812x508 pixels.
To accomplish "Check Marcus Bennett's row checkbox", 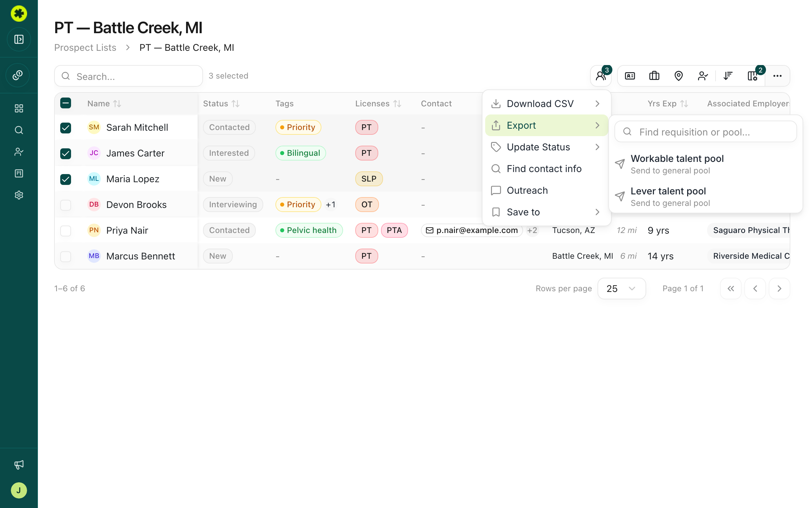I will (x=66, y=257).
